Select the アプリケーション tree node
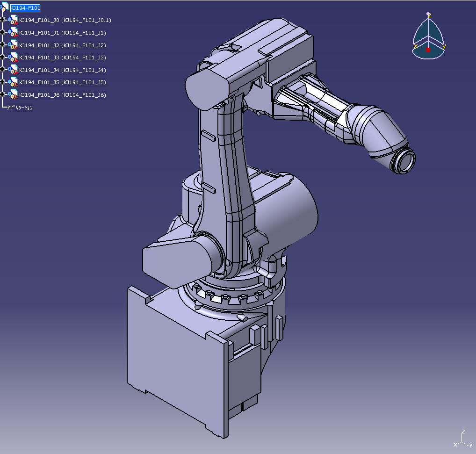 pos(20,108)
